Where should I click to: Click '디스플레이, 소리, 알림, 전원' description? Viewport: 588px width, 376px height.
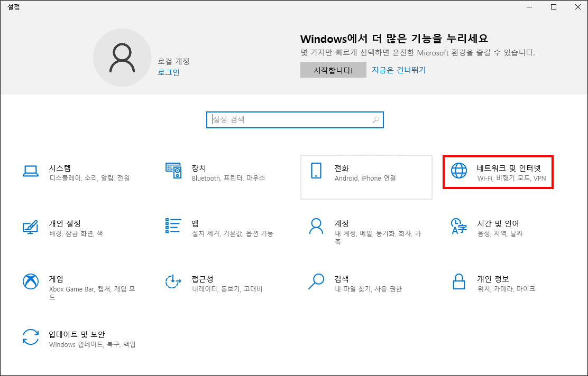tap(89, 178)
